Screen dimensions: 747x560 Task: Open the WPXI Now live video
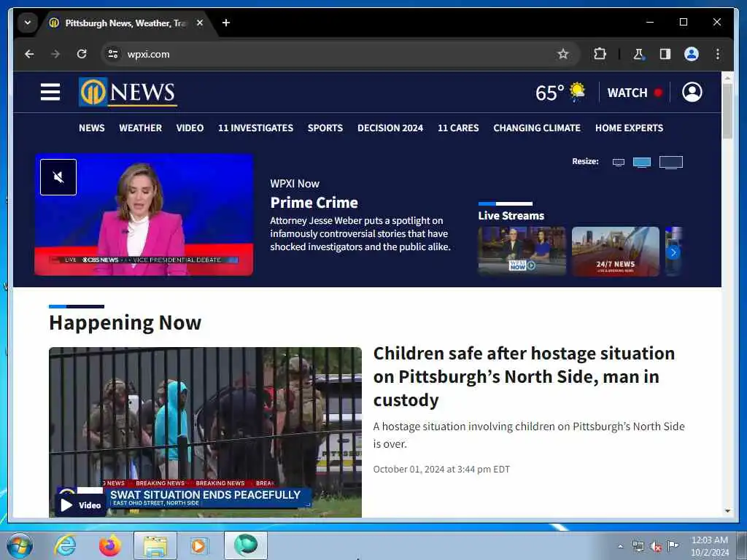(144, 214)
